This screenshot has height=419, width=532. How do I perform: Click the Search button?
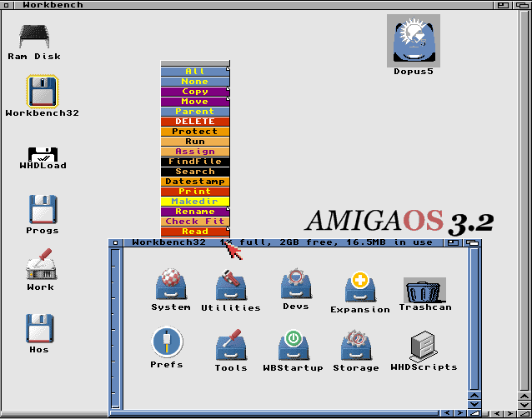click(195, 172)
